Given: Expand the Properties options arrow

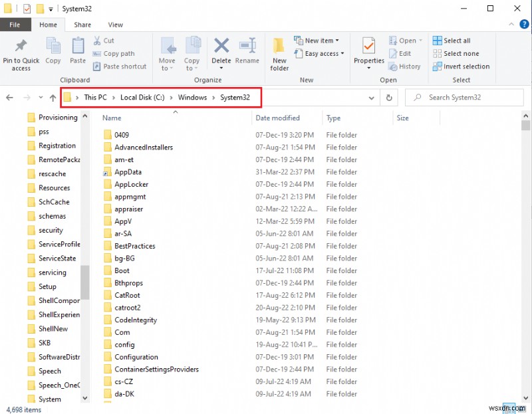Looking at the screenshot, I should (x=369, y=68).
